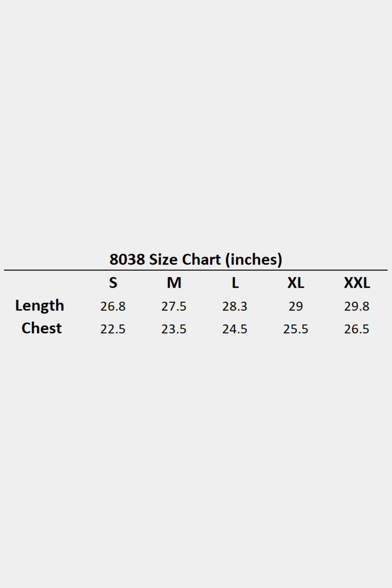Click the 27.5 length value for M
The image size is (392, 588).
(174, 307)
